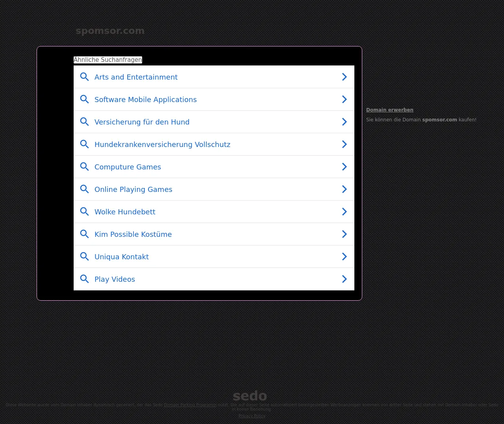Click chevron arrow on Kim Possible Kostüme row
Viewport: 504px width, 424px height.
pos(345,234)
